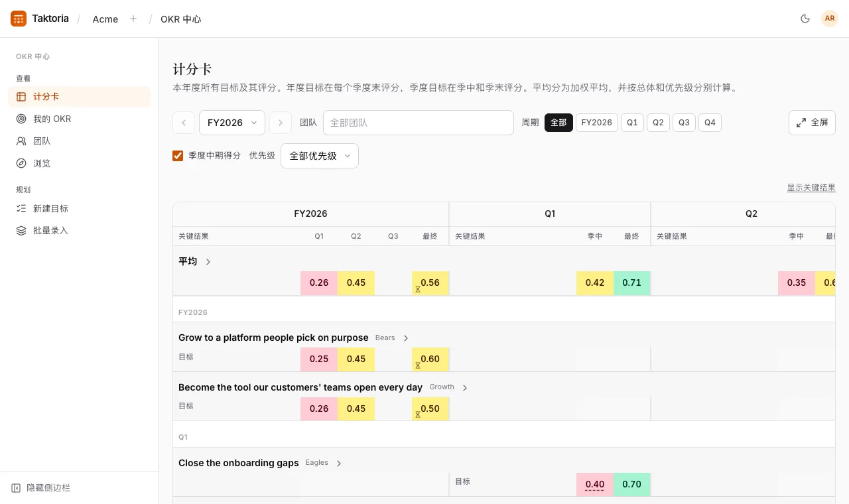Viewport: 849px width, 504px height.
Task: Click the 0.60 final score for Grow objective
Action: pos(430,359)
